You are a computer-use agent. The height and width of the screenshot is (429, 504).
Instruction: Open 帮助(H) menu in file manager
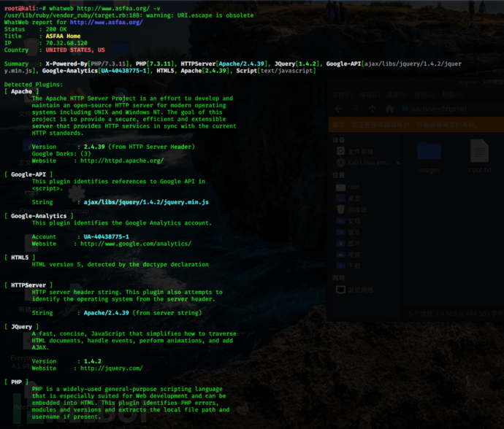pos(453,95)
